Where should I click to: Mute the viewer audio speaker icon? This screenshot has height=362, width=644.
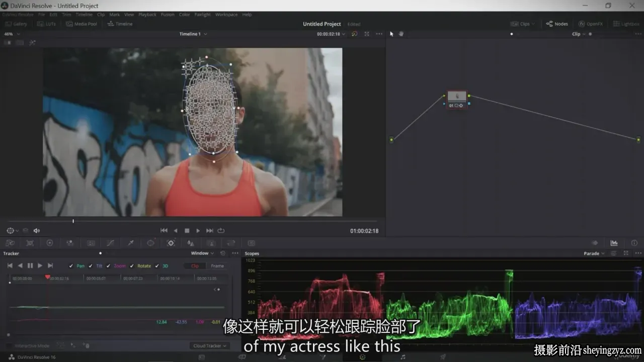pyautogui.click(x=36, y=231)
